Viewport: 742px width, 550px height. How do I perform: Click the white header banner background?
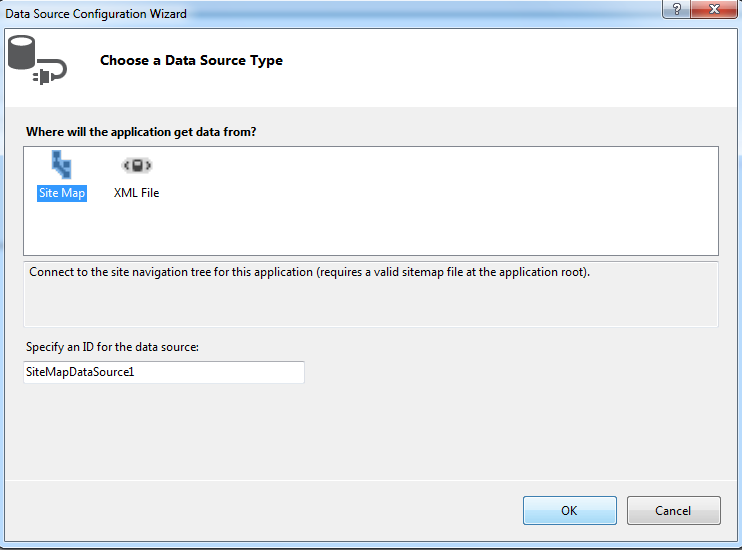click(500, 65)
